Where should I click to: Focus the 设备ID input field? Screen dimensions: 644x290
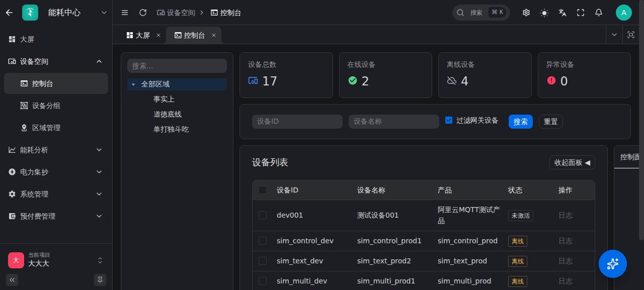(297, 122)
